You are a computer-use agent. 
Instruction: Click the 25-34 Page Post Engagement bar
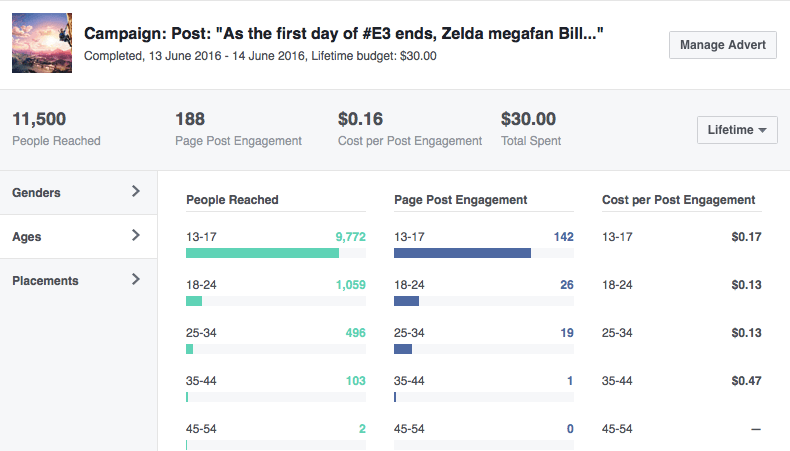tap(403, 349)
